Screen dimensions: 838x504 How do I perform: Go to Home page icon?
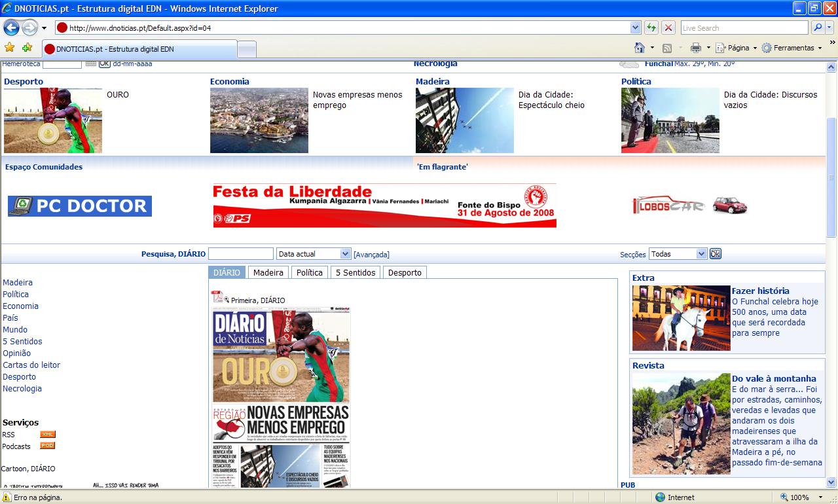640,48
